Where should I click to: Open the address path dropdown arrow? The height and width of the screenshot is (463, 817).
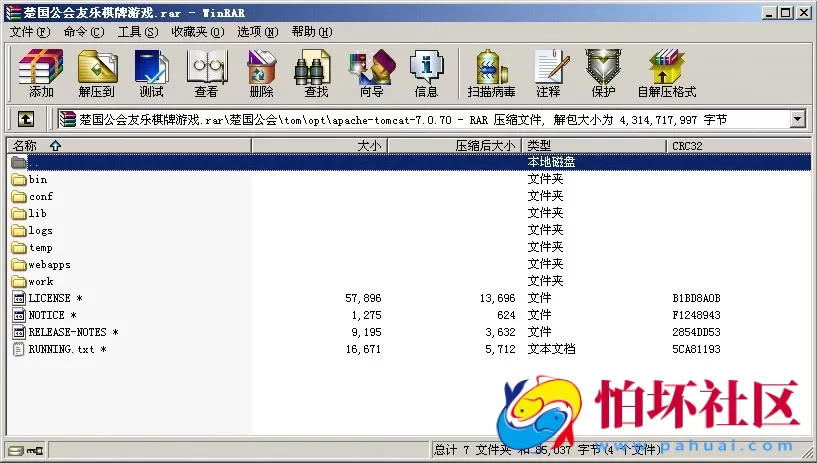[x=797, y=119]
